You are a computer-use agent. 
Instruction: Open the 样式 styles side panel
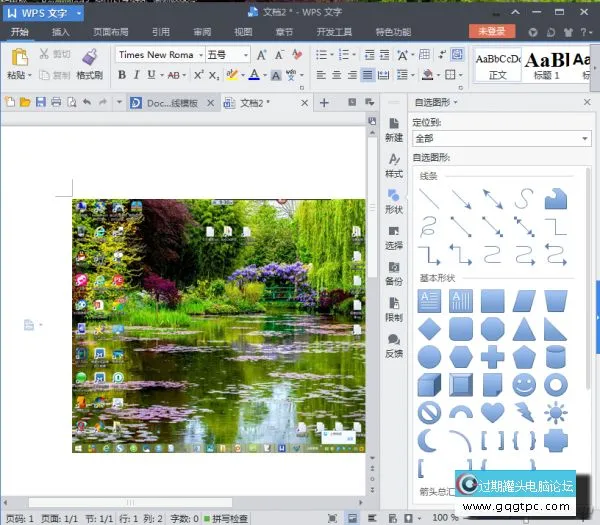[x=394, y=165]
